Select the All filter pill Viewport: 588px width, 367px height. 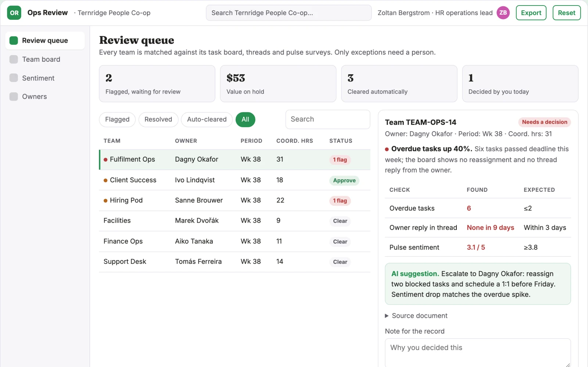point(245,119)
